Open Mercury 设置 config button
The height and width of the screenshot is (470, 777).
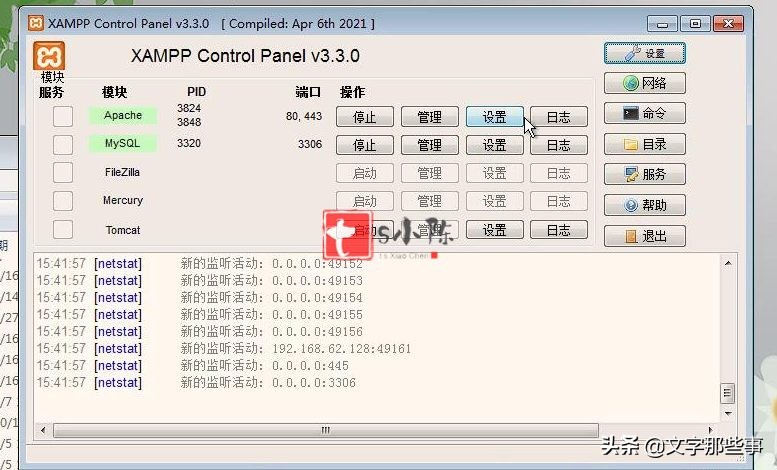click(x=495, y=201)
